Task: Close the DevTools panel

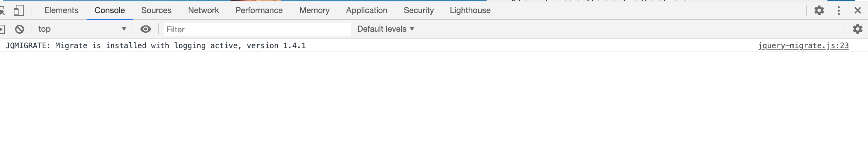Action: 858,11
